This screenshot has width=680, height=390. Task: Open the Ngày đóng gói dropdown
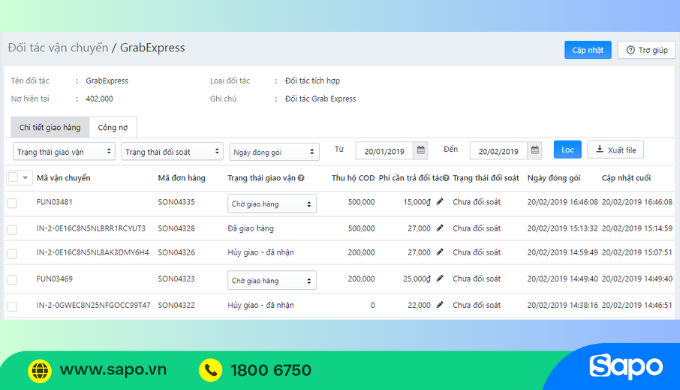(x=274, y=152)
